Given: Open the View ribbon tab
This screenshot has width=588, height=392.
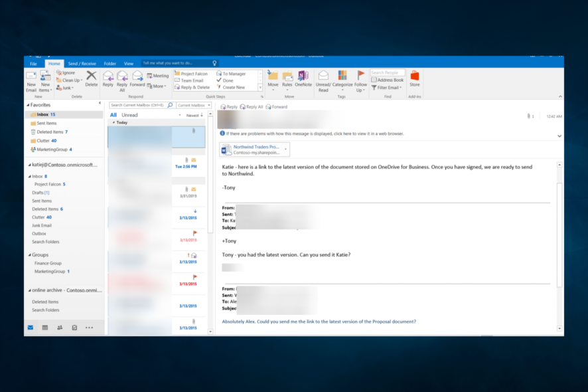Looking at the screenshot, I should point(129,64).
